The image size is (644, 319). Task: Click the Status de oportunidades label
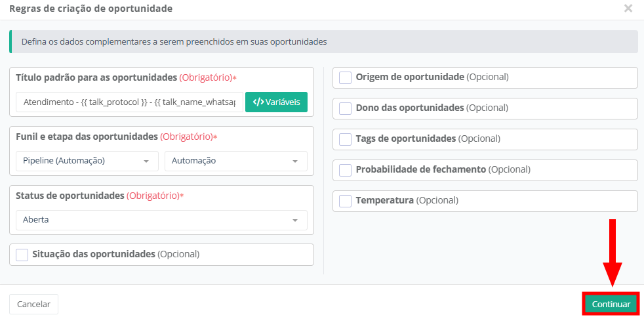tap(70, 196)
